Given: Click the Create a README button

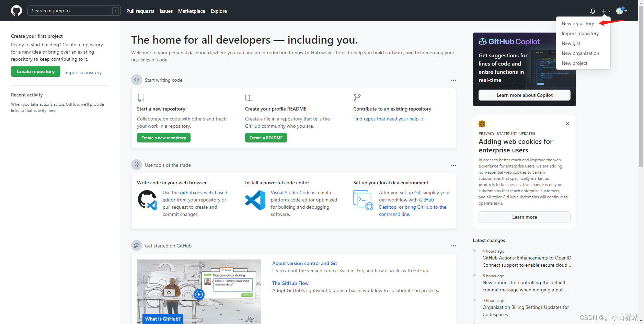Looking at the screenshot, I should pos(266,138).
